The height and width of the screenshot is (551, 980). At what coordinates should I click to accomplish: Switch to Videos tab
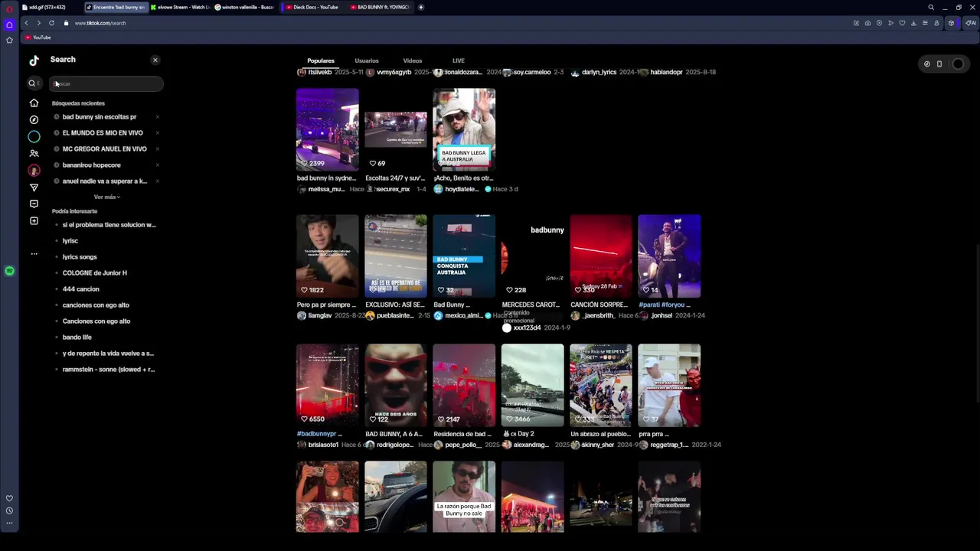(413, 60)
